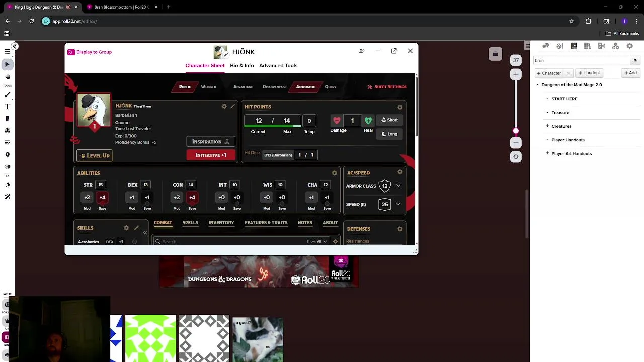Switch to Bio & Info tab

pyautogui.click(x=242, y=66)
